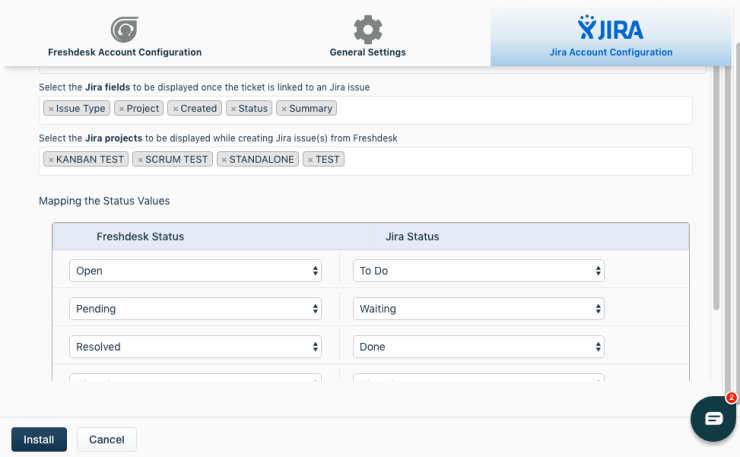Expand the Jira status To Do dropdown
This screenshot has height=457, width=740.
coord(479,271)
